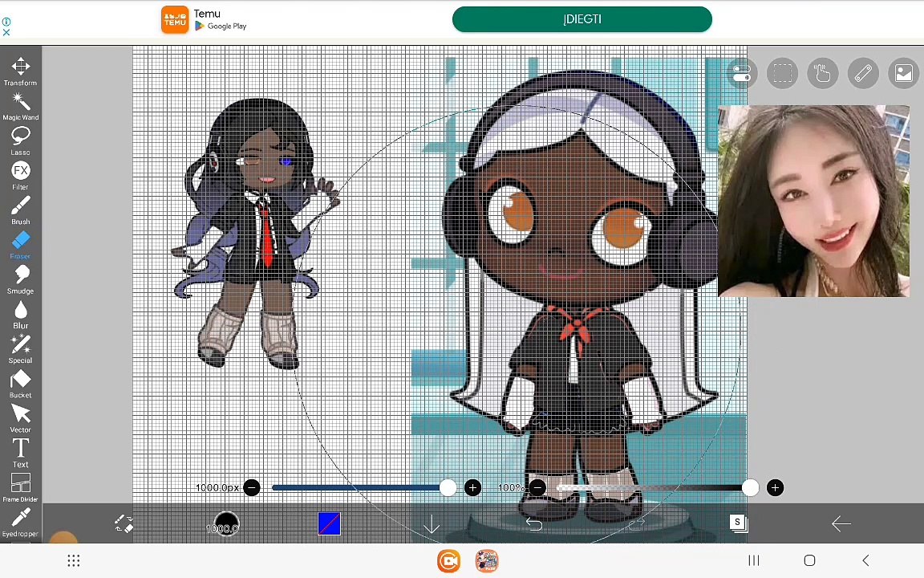Viewport: 924px width, 578px height.
Task: Open the Android apps grid button
Action: (74, 560)
